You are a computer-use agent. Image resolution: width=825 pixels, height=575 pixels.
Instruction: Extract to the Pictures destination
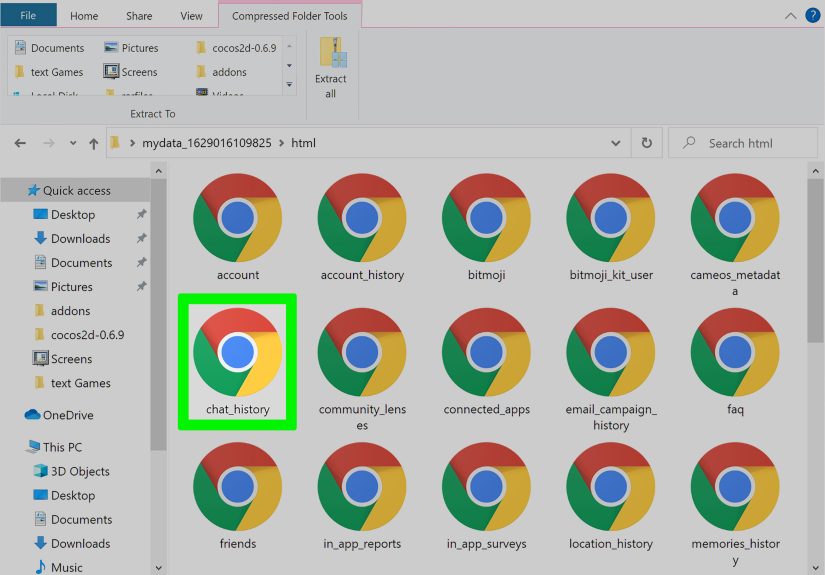tap(131, 48)
